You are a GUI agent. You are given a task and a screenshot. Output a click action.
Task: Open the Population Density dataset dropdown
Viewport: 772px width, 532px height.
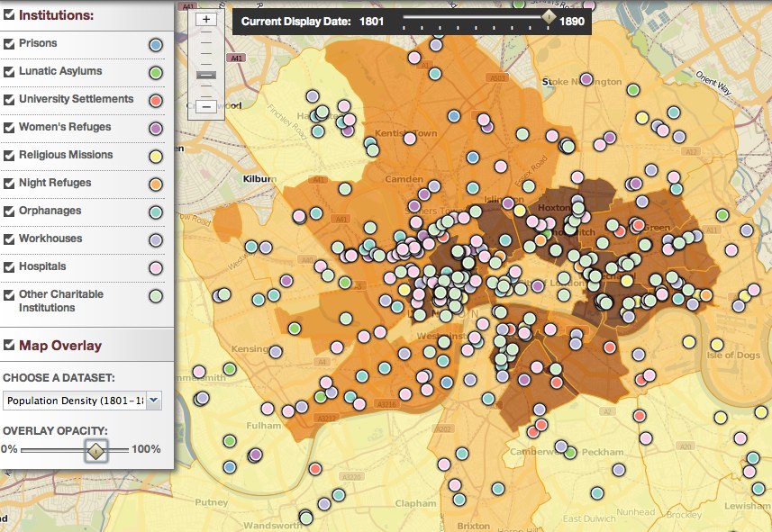82,401
